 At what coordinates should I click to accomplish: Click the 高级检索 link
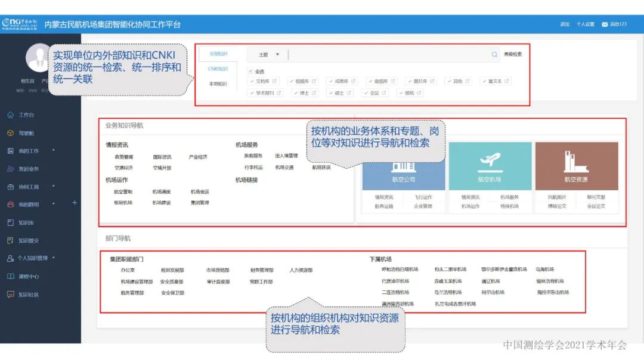(x=512, y=54)
